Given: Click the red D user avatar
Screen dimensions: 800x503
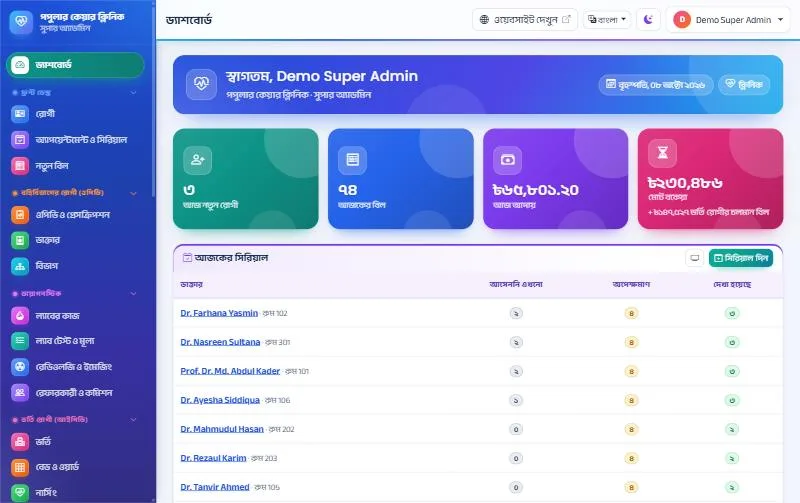Looking at the screenshot, I should [682, 19].
